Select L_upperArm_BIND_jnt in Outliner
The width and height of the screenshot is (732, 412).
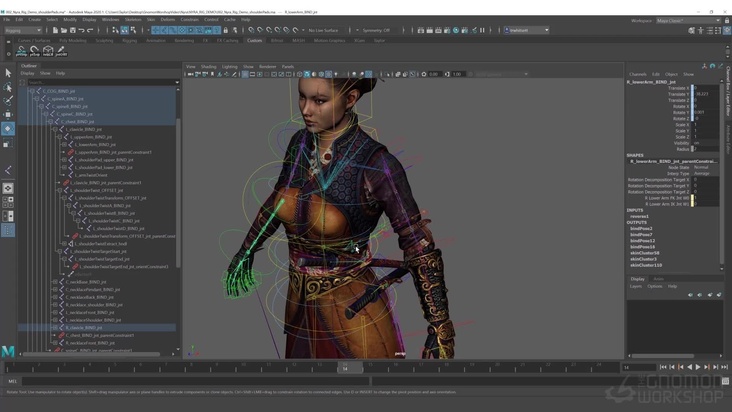pyautogui.click(x=91, y=137)
